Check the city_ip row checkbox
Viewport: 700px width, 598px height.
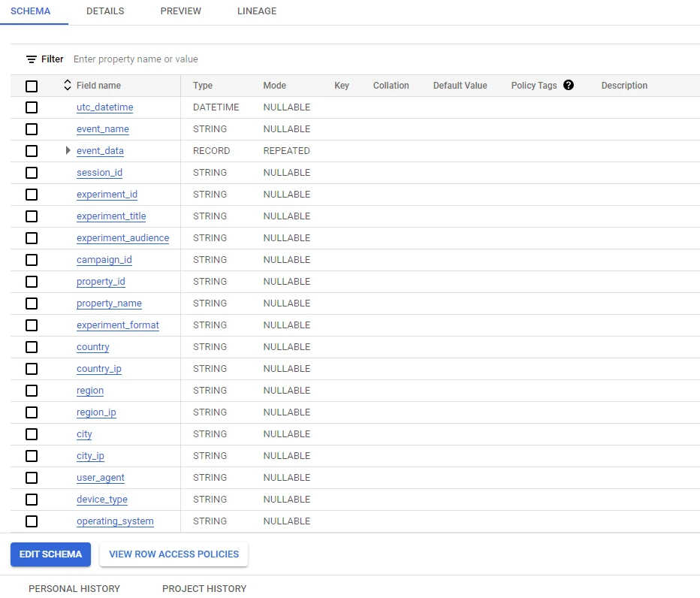pyautogui.click(x=32, y=456)
